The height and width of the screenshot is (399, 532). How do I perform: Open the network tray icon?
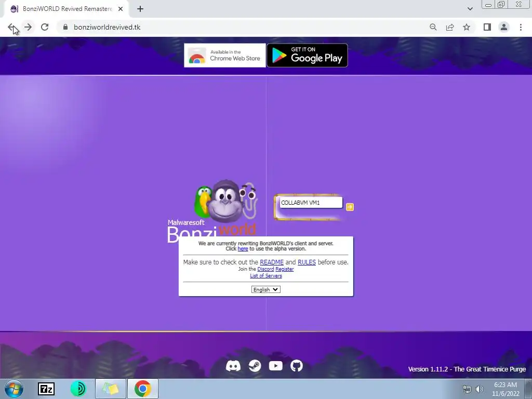(467, 389)
